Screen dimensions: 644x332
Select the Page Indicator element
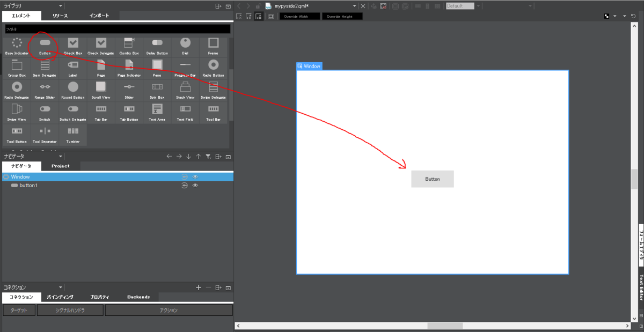coord(129,69)
